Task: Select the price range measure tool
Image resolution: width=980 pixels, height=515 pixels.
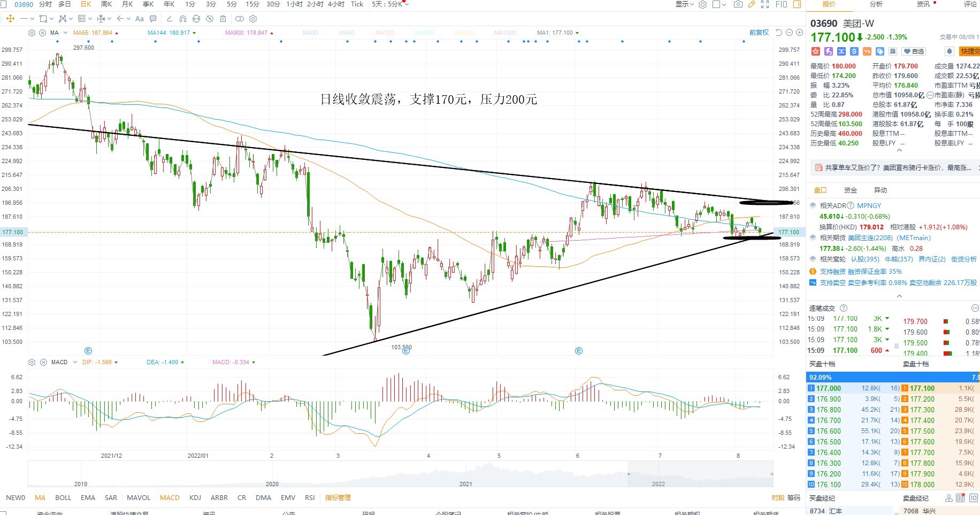Action: click(101, 19)
